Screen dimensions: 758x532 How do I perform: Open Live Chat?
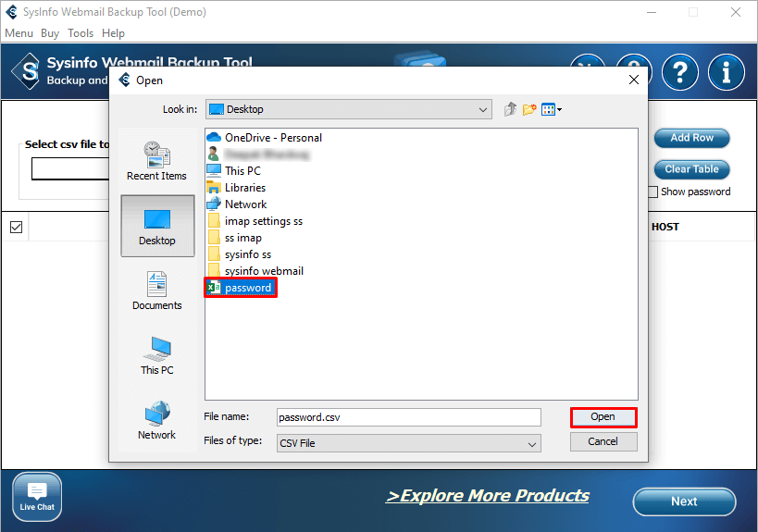tap(37, 497)
